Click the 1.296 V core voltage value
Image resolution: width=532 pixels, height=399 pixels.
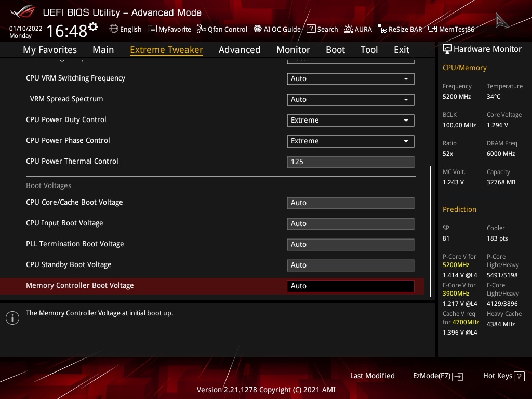coord(497,125)
